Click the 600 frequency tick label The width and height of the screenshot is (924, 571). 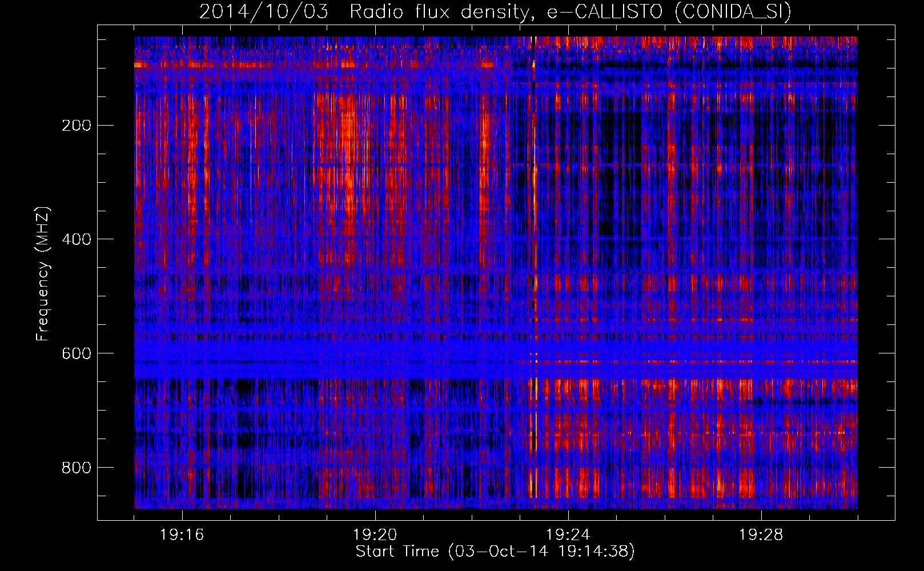pos(77,353)
